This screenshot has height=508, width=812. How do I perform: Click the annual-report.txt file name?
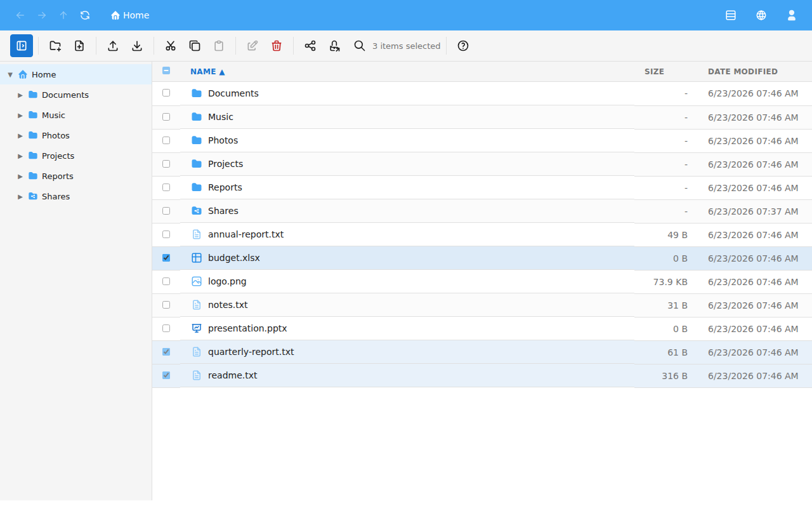246,234
